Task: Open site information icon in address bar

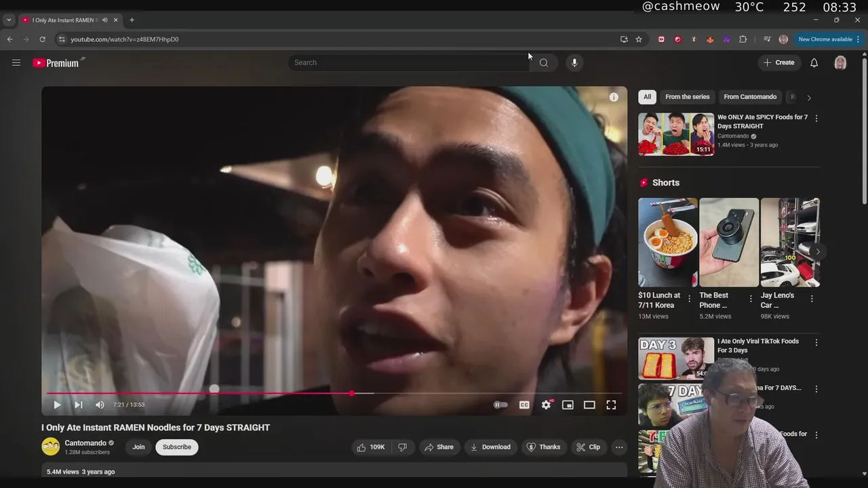Action: pyautogui.click(x=61, y=39)
